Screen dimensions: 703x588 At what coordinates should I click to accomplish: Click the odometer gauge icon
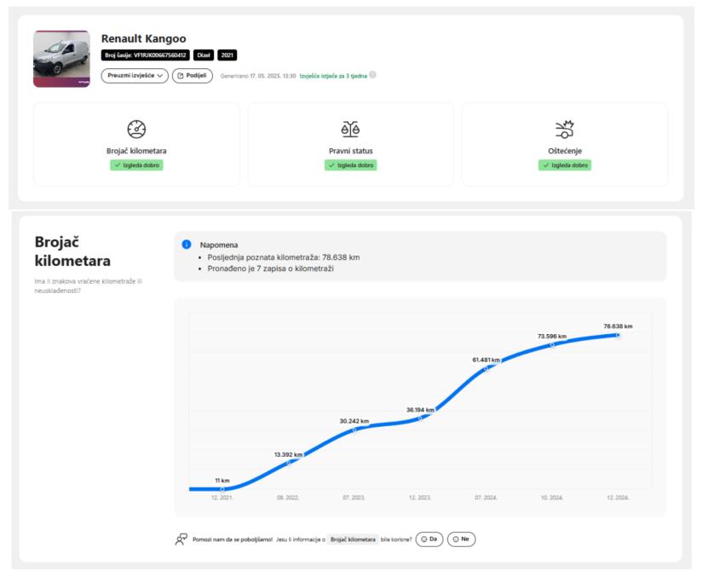coord(136,130)
